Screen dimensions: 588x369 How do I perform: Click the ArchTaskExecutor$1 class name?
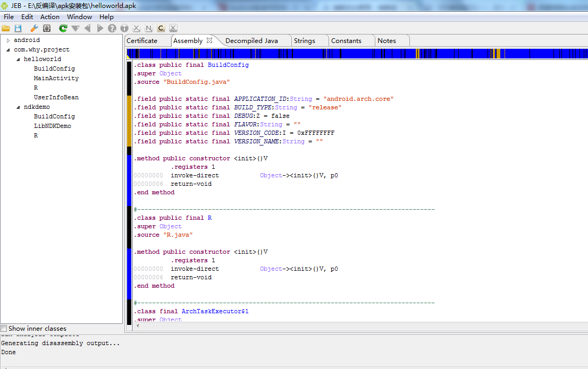point(215,311)
